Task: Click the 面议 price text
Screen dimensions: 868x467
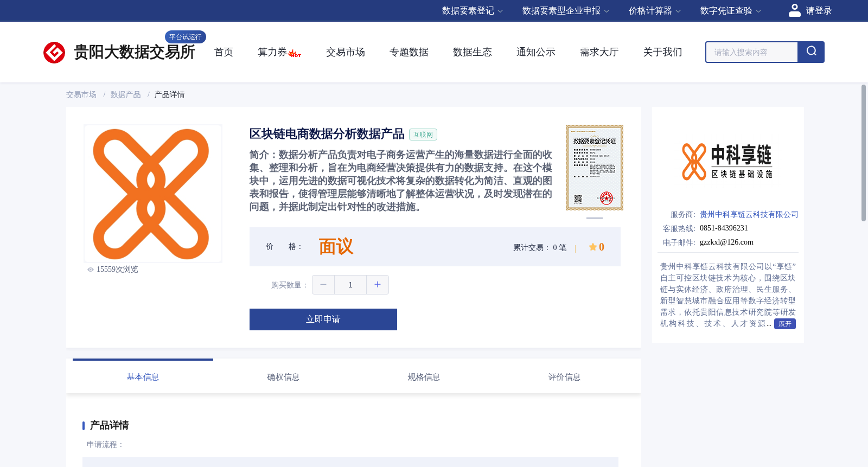Action: point(336,247)
